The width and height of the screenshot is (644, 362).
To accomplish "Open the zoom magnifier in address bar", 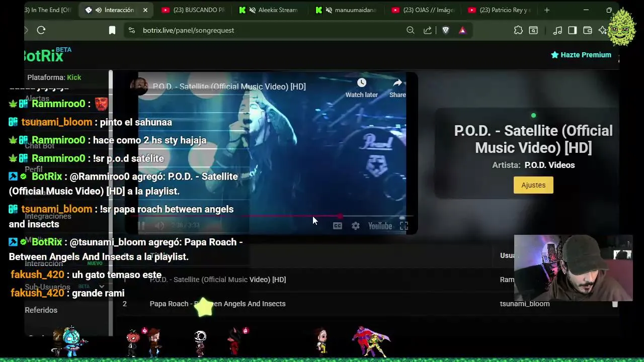I will click(x=411, y=30).
